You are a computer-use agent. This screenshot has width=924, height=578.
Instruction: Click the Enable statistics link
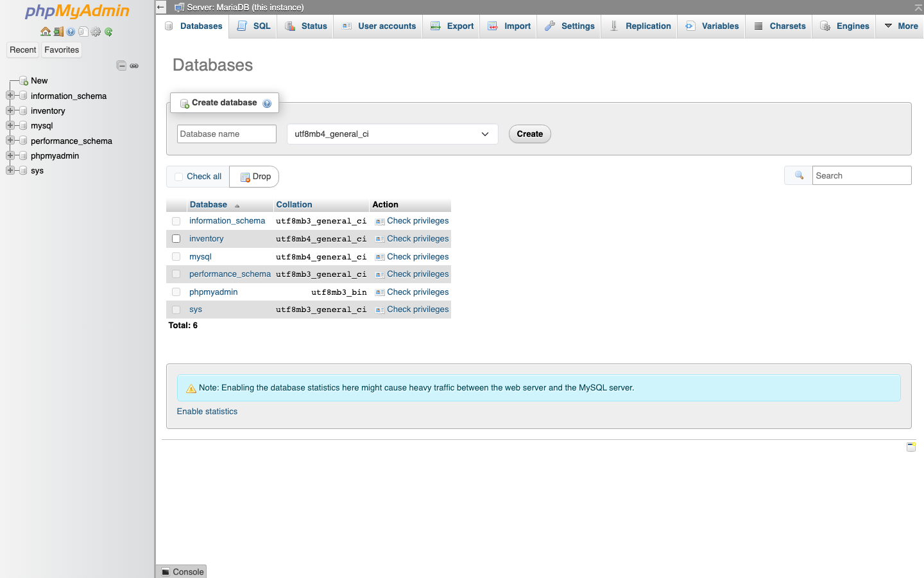pos(207,412)
